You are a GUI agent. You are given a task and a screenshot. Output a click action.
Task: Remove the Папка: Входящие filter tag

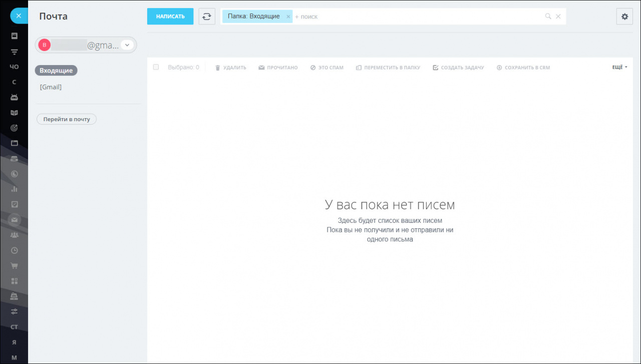tap(288, 17)
